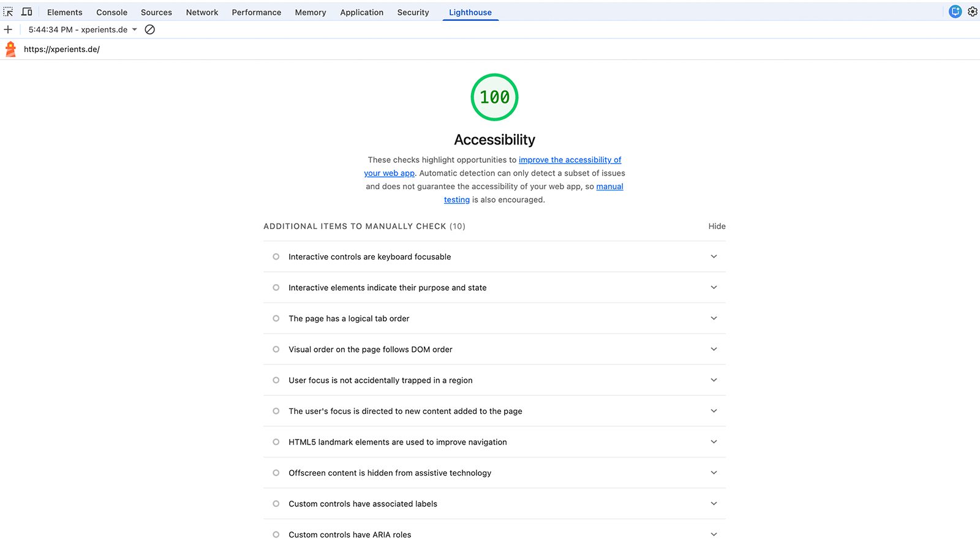Click the Accessibility category heading
Screen dimensions: 980x551
tap(495, 140)
